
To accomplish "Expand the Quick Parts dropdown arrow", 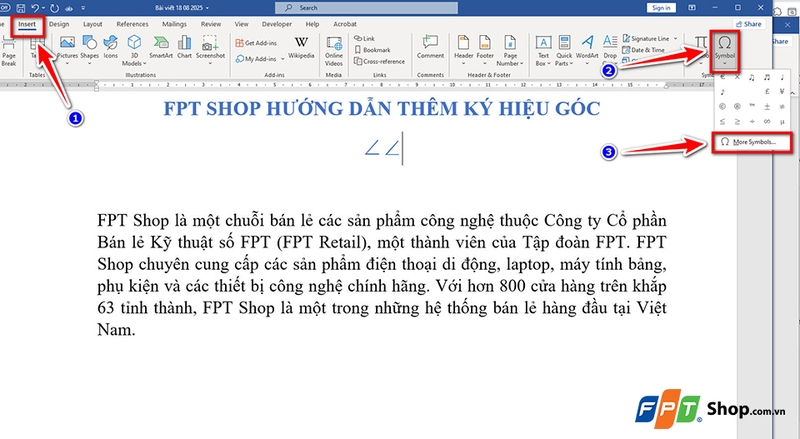I will click(571, 64).
